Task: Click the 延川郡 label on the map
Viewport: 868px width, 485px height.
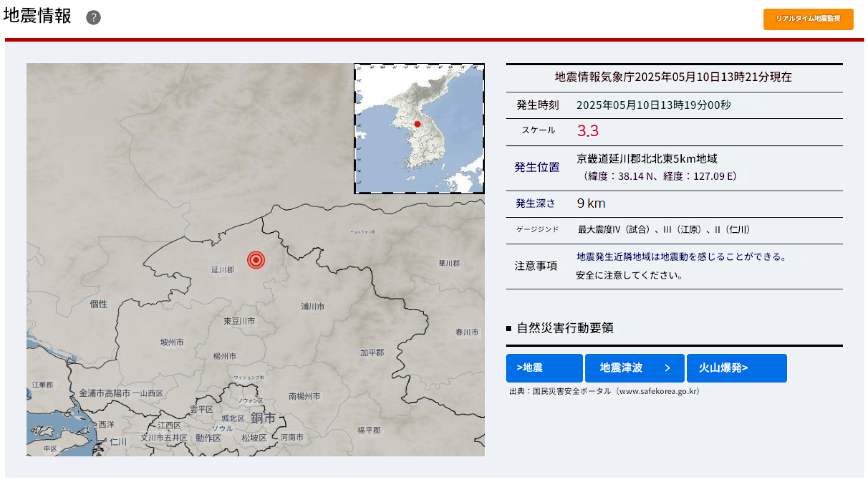Action: tap(223, 270)
